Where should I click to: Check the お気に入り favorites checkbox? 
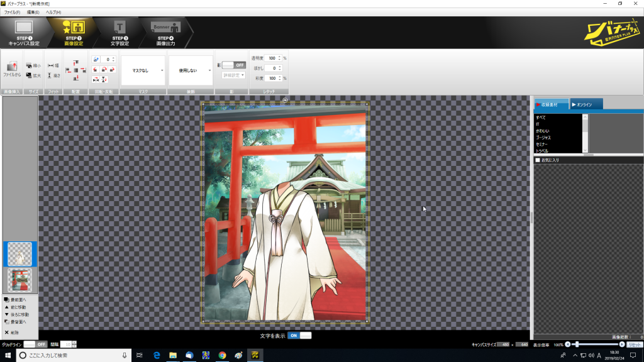point(537,160)
